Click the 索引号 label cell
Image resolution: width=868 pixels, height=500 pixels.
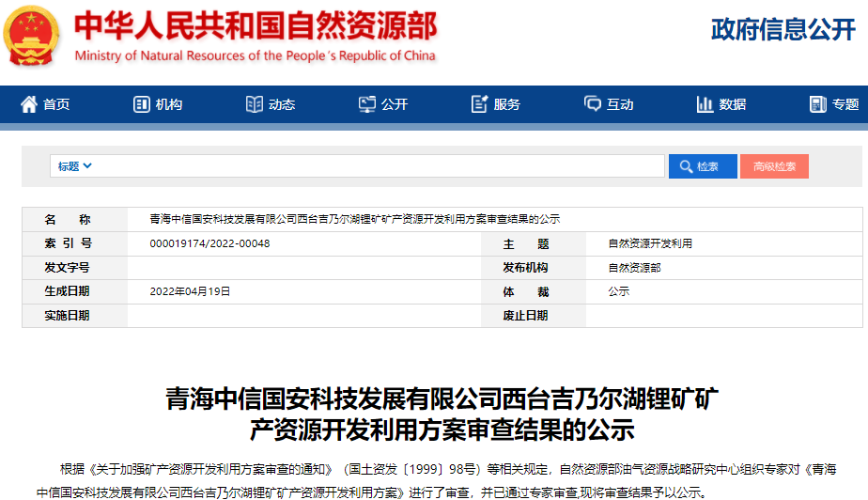coord(75,243)
